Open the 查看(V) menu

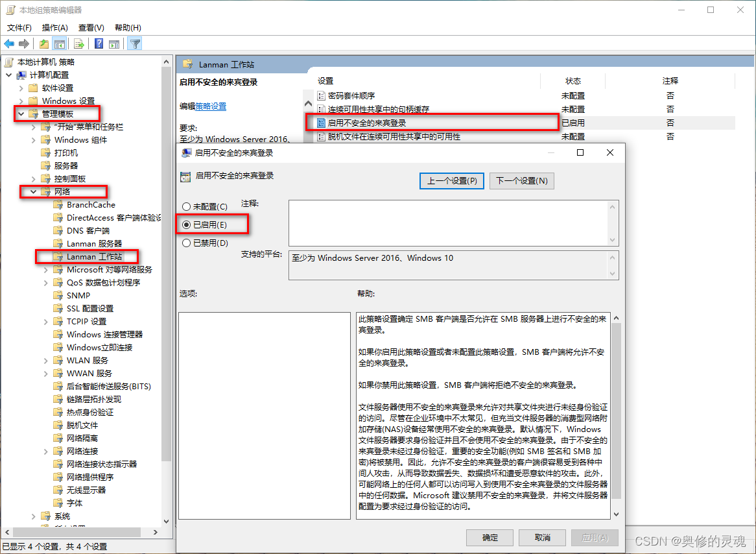coord(91,27)
